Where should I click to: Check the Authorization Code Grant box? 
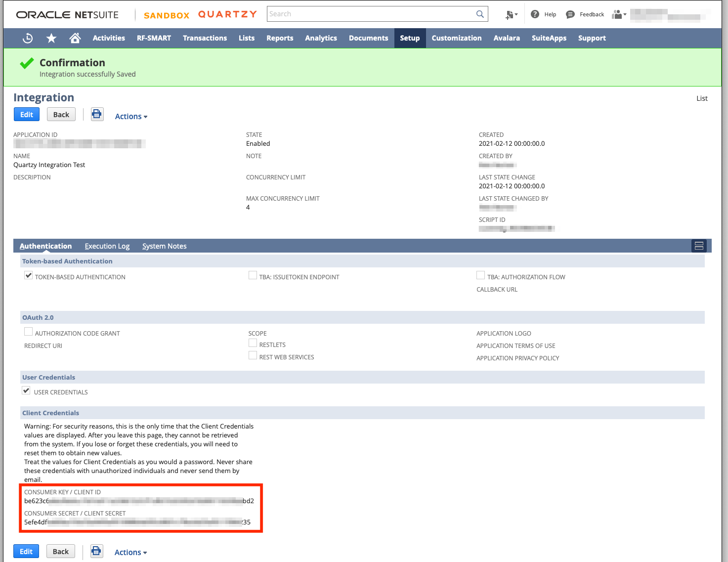29,332
